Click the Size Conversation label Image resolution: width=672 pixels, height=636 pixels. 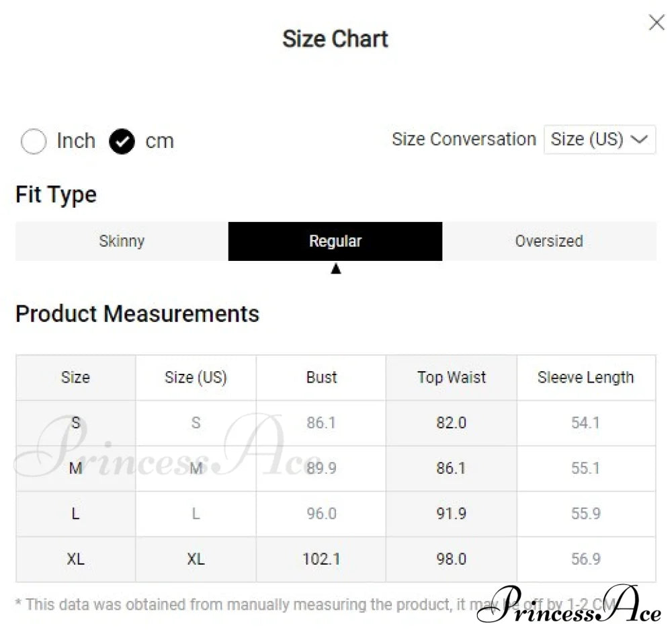tap(464, 139)
